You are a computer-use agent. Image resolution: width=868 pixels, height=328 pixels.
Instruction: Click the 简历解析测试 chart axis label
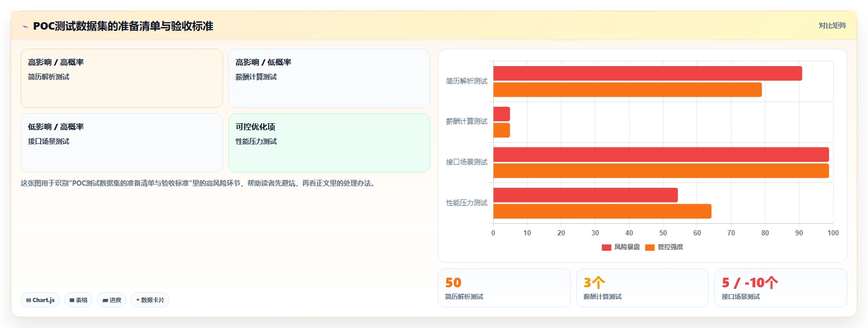pyautogui.click(x=466, y=81)
